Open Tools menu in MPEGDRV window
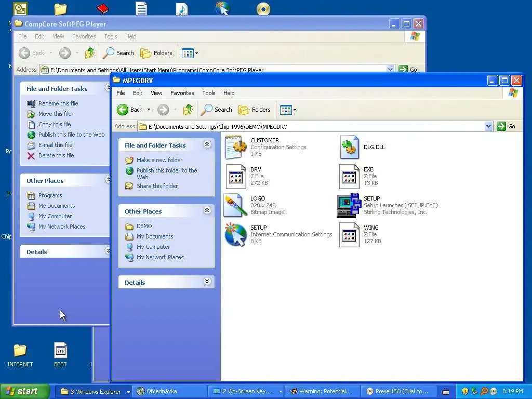Screen dimensions: 532x399 click(x=209, y=93)
